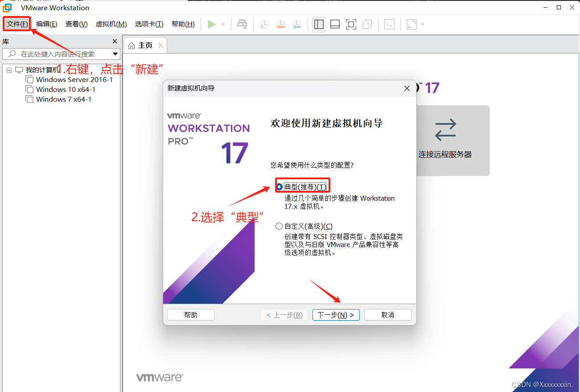The width and height of the screenshot is (580, 392).
Task: Select the 自定义(高级) radio button
Action: click(279, 226)
